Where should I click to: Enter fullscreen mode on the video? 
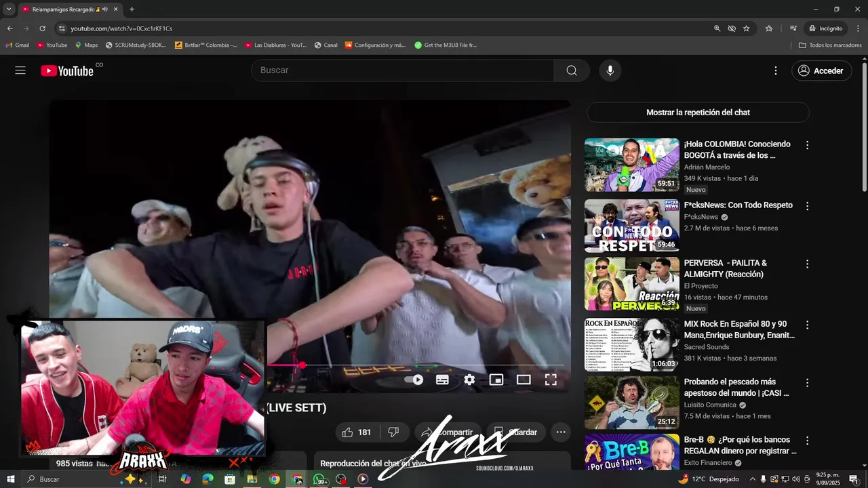point(551,380)
